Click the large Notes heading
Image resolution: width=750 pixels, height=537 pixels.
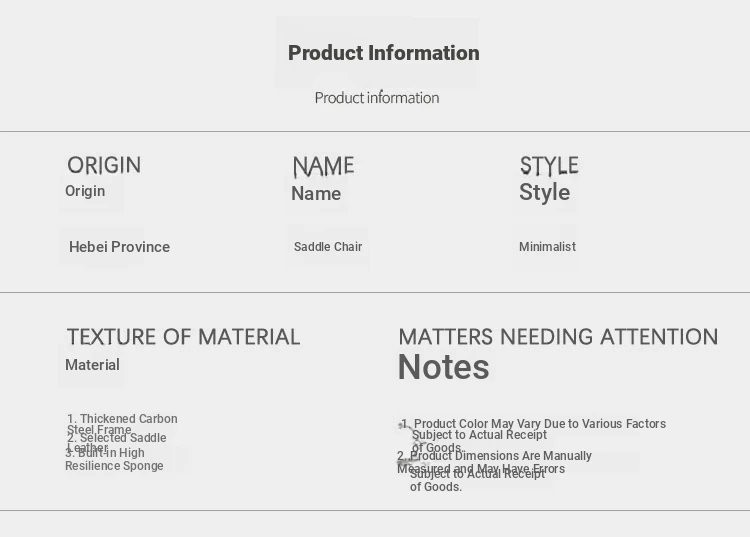[x=443, y=367]
